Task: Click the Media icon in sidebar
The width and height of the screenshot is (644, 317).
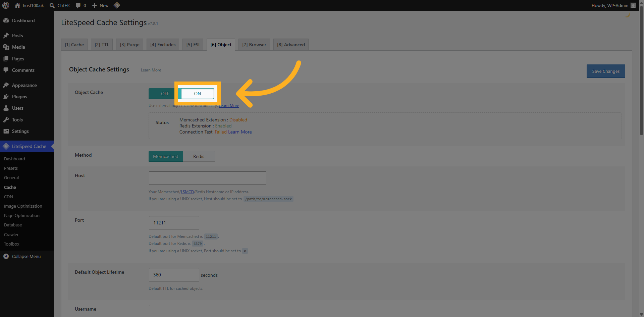Action: [x=6, y=47]
